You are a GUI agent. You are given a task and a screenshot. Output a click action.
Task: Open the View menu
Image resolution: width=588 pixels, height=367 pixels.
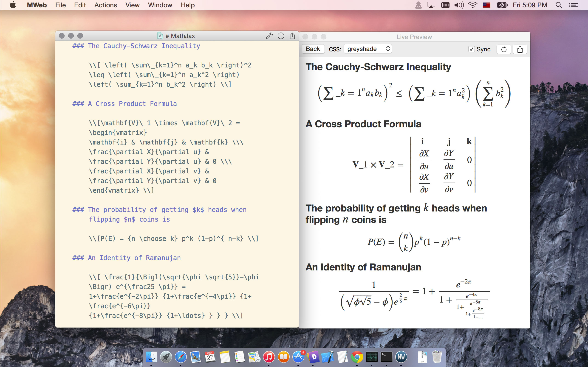(x=132, y=5)
